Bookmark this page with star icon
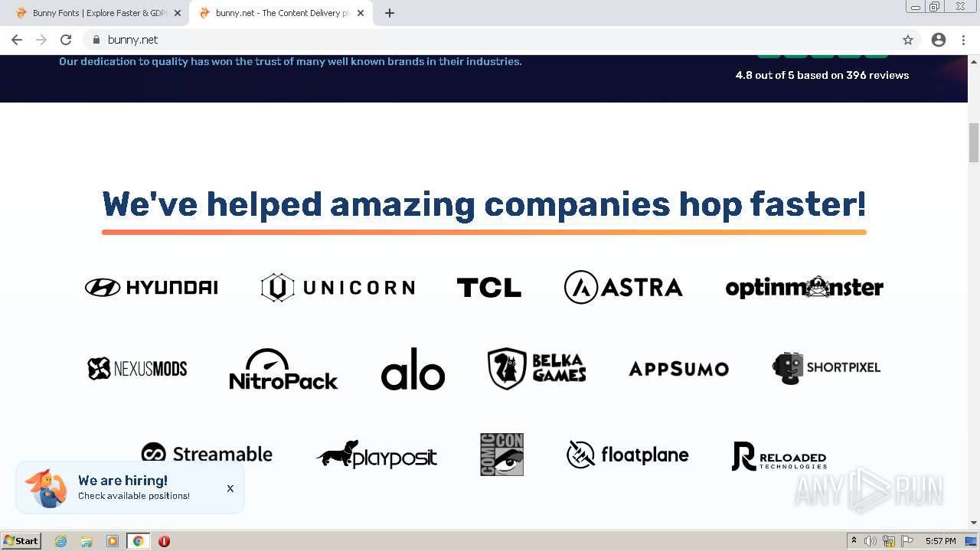The width and height of the screenshot is (980, 551). [x=908, y=40]
